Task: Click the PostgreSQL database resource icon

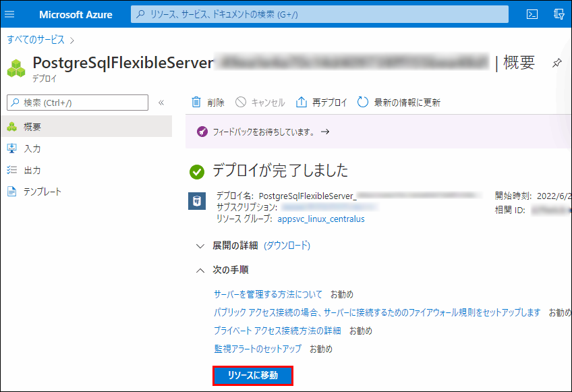Action: 197,201
